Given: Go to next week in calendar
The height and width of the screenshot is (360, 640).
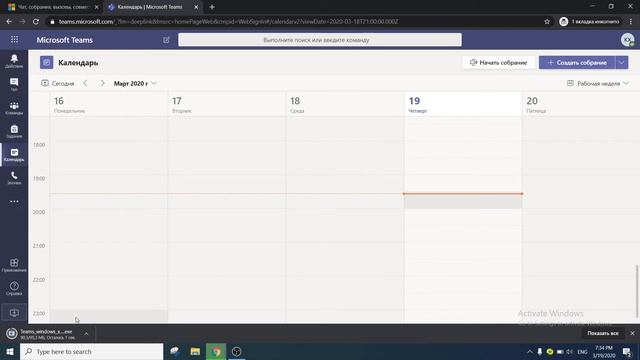Looking at the screenshot, I should click(102, 83).
